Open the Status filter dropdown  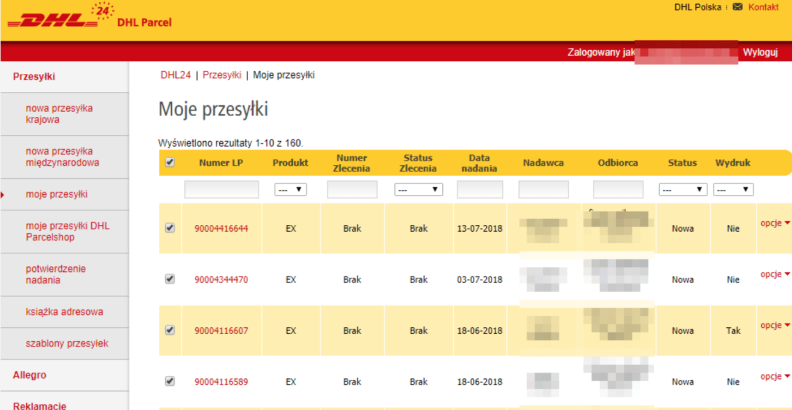coord(682,189)
